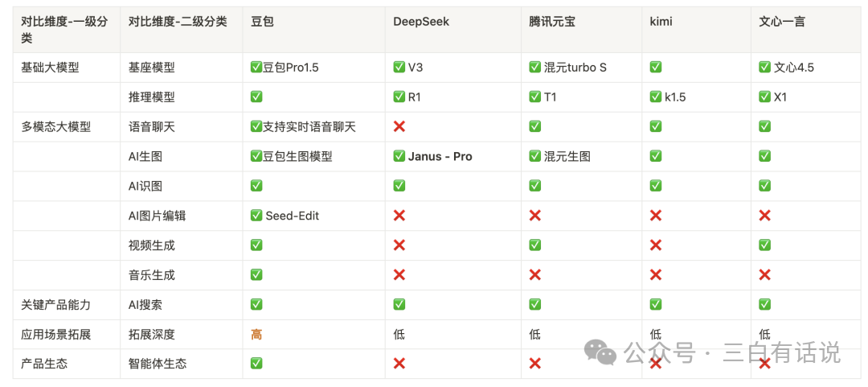This screenshot has width=868, height=387.
Task: Select 腾讯元宝 red cross in AI图片编辑 row
Action: coord(534,215)
